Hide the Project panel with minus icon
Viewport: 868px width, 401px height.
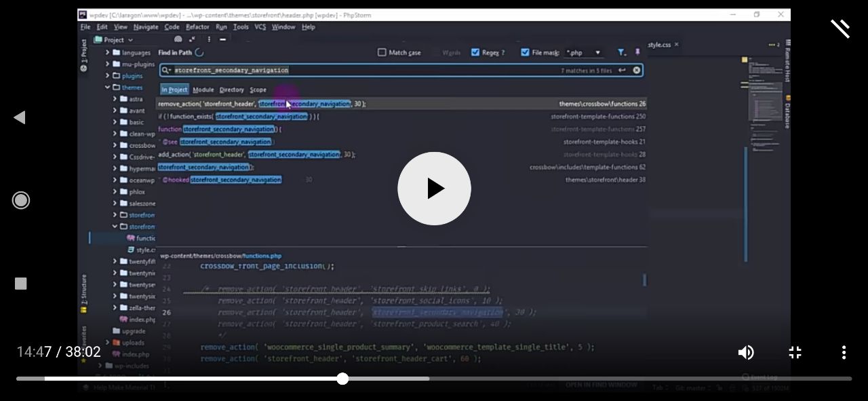pos(222,40)
